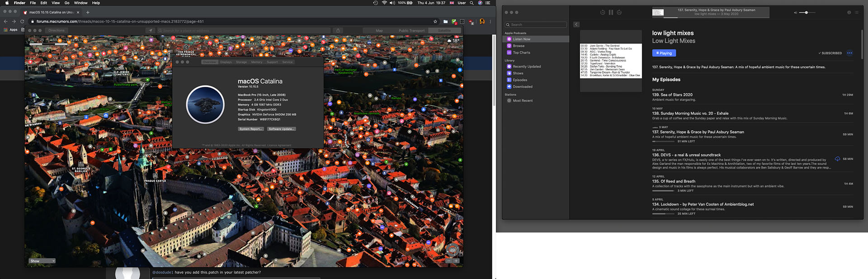Open the Window menu in the menu bar
Screen dimensions: 868x279
tap(81, 3)
